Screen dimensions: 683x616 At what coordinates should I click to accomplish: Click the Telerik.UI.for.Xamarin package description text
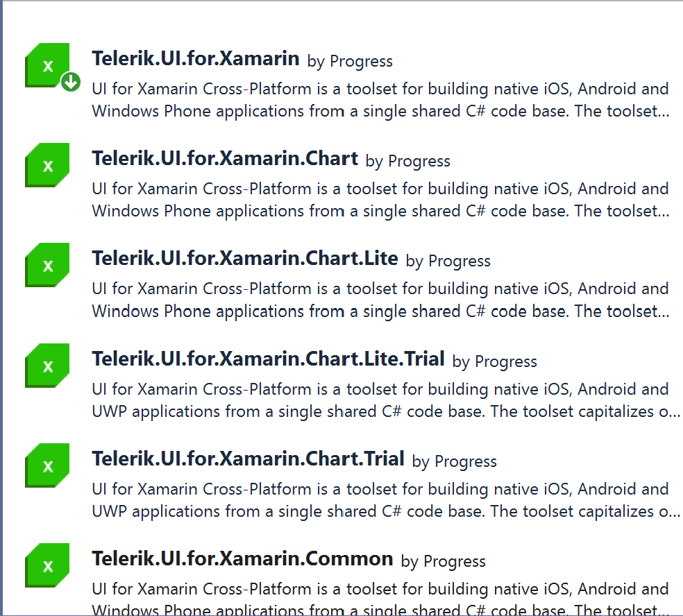click(x=380, y=100)
